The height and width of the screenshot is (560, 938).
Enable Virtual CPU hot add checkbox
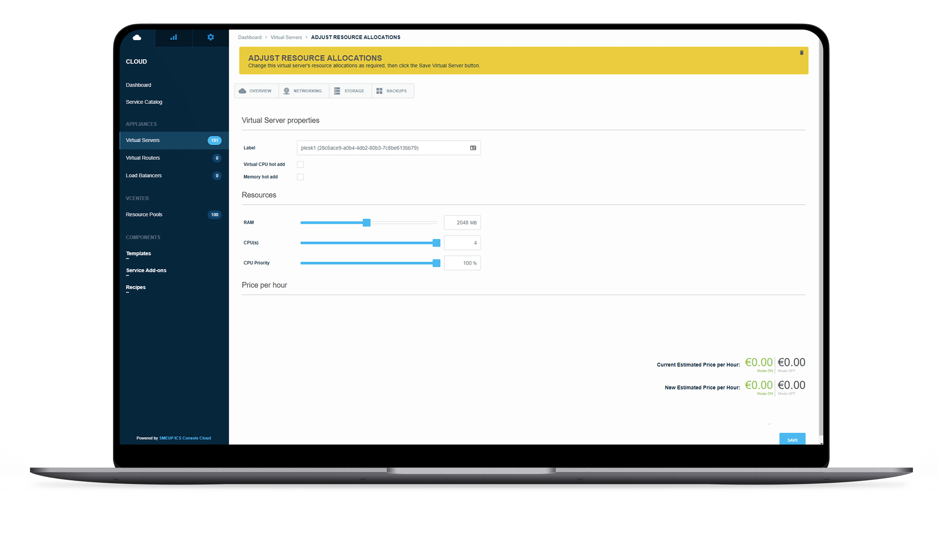300,164
